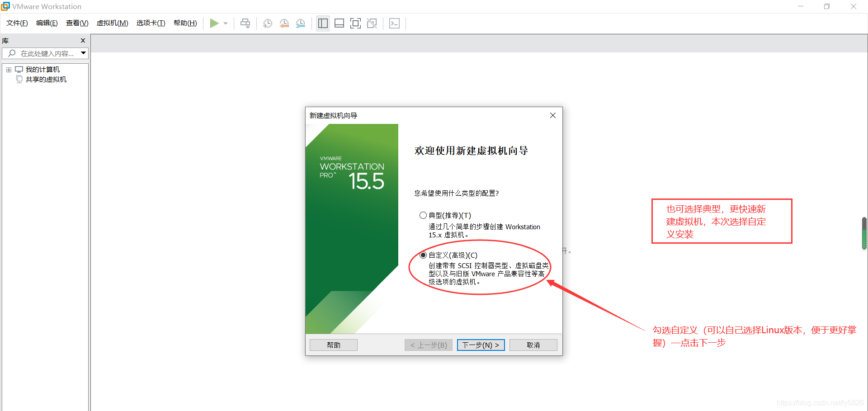Viewport: 868px width, 411px height.
Task: Send Ctrl+Alt+Del using the toolbar icon
Action: [245, 23]
